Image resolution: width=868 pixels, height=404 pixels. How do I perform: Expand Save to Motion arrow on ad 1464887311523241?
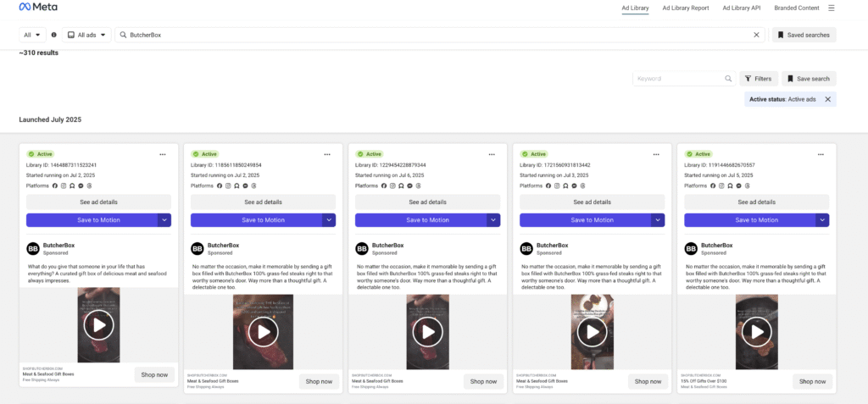pos(164,220)
